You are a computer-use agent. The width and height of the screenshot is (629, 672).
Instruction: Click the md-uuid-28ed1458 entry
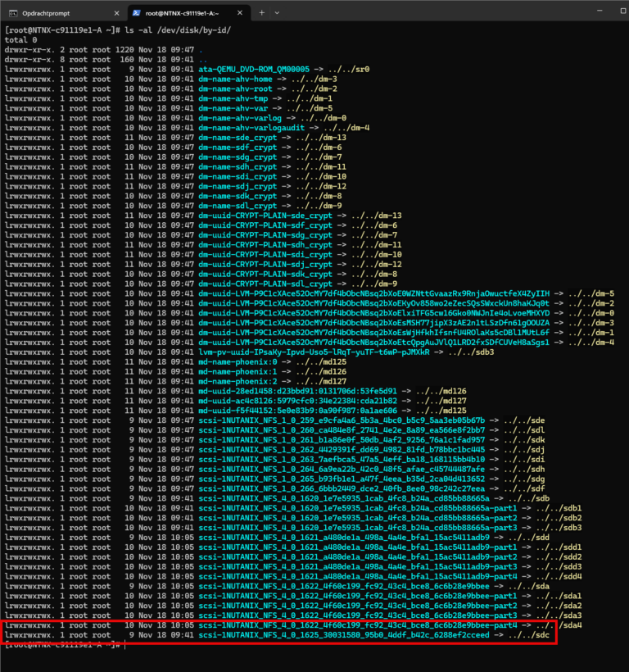tap(297, 391)
